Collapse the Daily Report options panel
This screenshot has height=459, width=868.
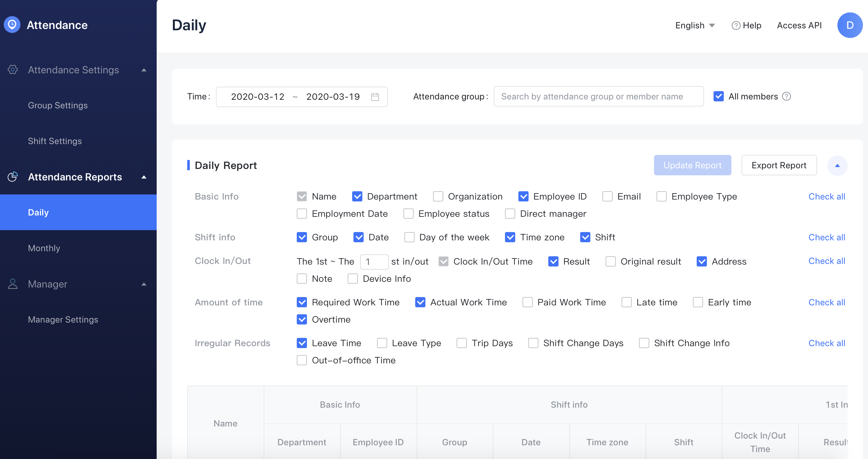(x=837, y=166)
